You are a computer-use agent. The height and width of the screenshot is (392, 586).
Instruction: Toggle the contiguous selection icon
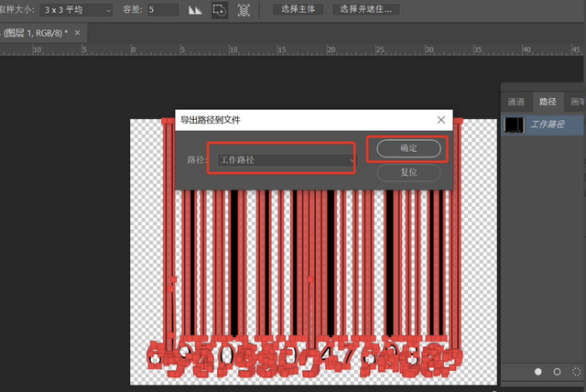click(220, 10)
